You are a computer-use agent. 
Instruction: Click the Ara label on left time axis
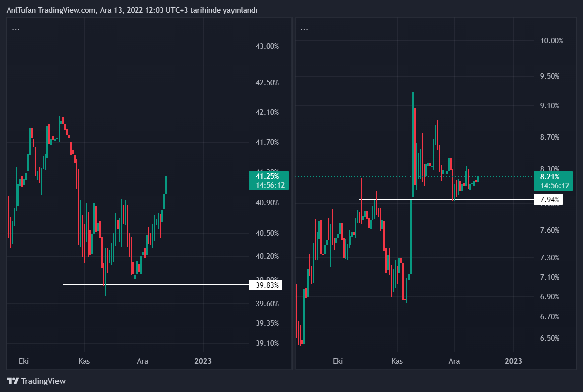143,361
